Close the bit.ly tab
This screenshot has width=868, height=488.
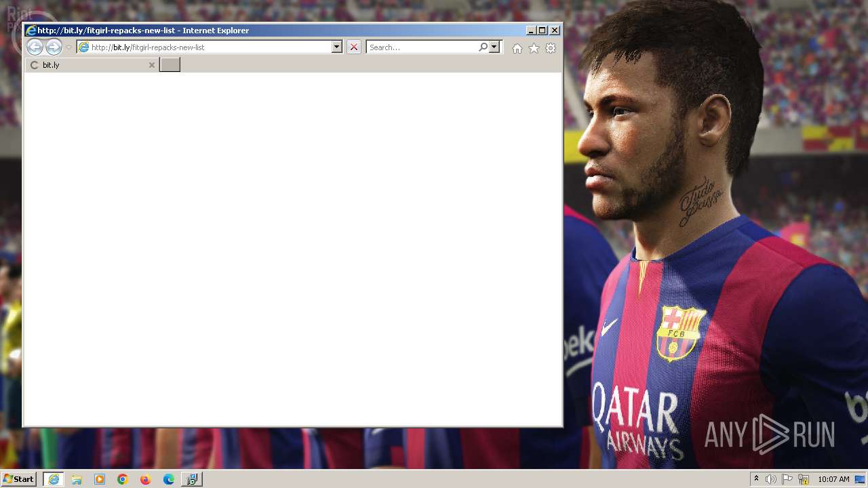152,65
